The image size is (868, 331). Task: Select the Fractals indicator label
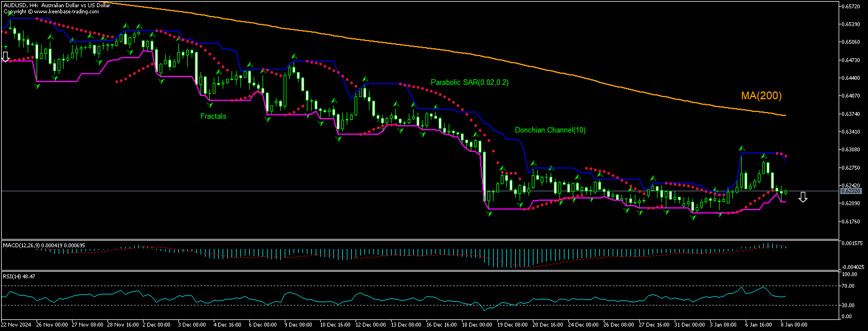(x=213, y=116)
